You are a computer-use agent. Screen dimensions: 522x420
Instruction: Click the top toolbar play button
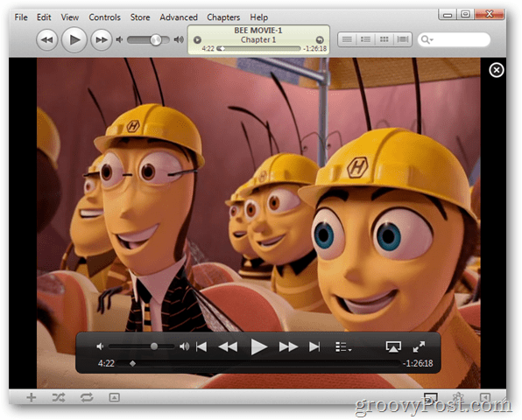pos(74,40)
